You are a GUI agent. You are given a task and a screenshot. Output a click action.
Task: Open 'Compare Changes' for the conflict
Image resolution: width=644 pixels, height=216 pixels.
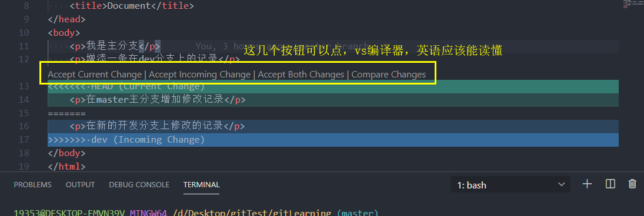click(389, 75)
